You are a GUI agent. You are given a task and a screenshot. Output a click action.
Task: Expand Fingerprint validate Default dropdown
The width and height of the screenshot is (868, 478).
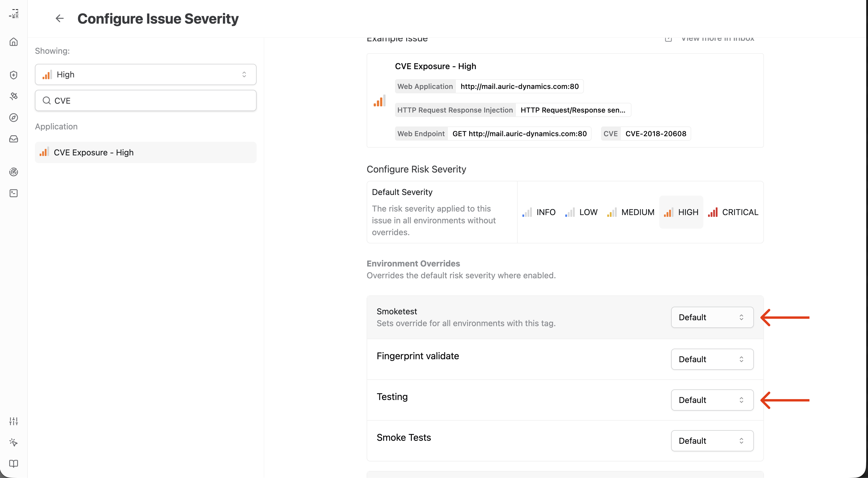pos(712,359)
